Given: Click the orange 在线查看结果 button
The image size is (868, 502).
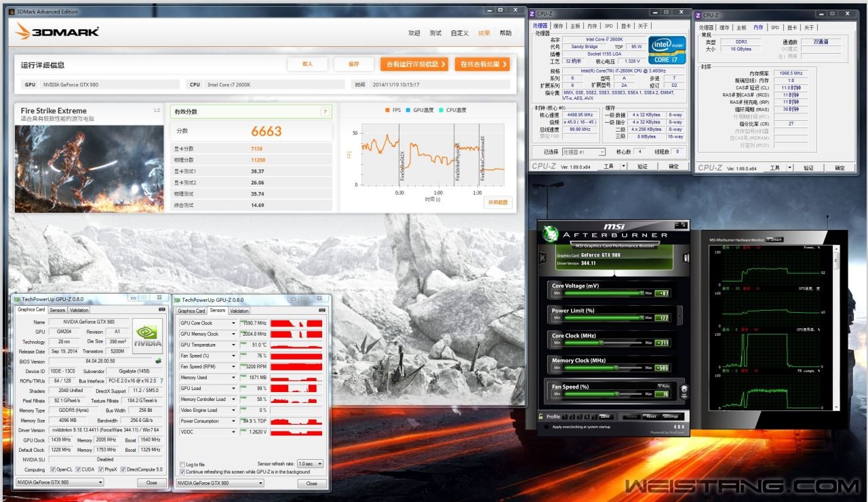Looking at the screenshot, I should (x=482, y=64).
